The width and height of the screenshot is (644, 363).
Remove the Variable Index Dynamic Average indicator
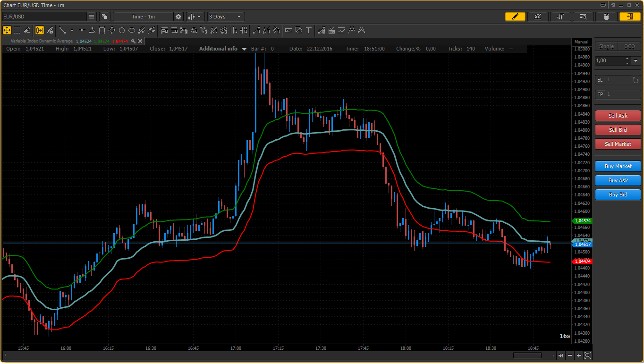pyautogui.click(x=140, y=41)
